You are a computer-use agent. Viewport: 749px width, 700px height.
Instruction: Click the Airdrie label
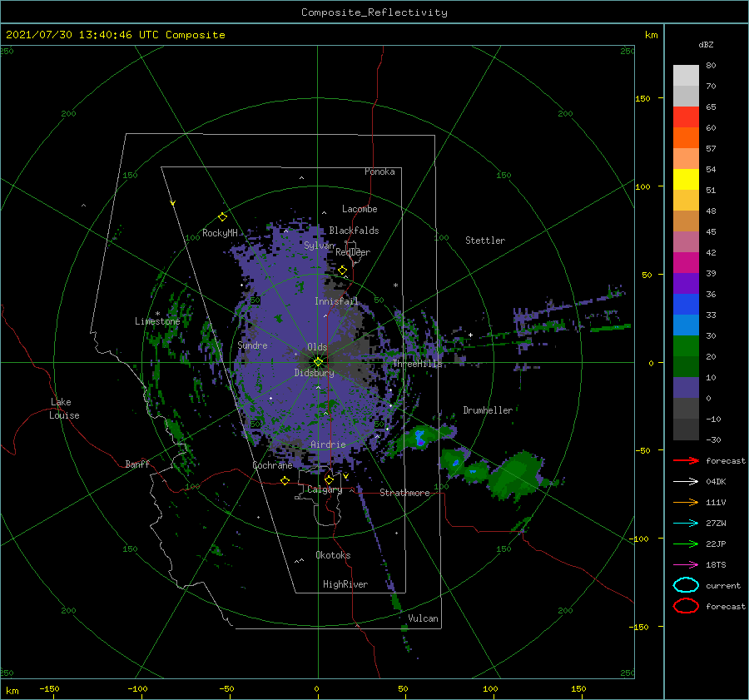(328, 444)
